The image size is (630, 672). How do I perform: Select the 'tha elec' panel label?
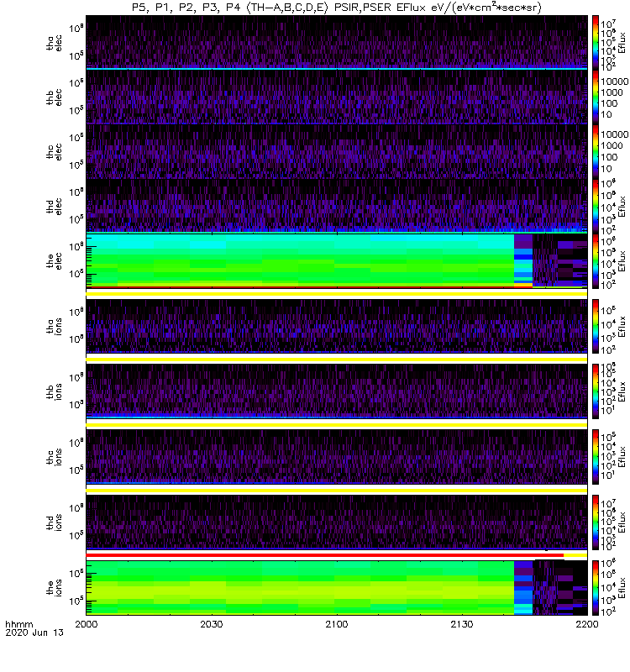(x=54, y=43)
